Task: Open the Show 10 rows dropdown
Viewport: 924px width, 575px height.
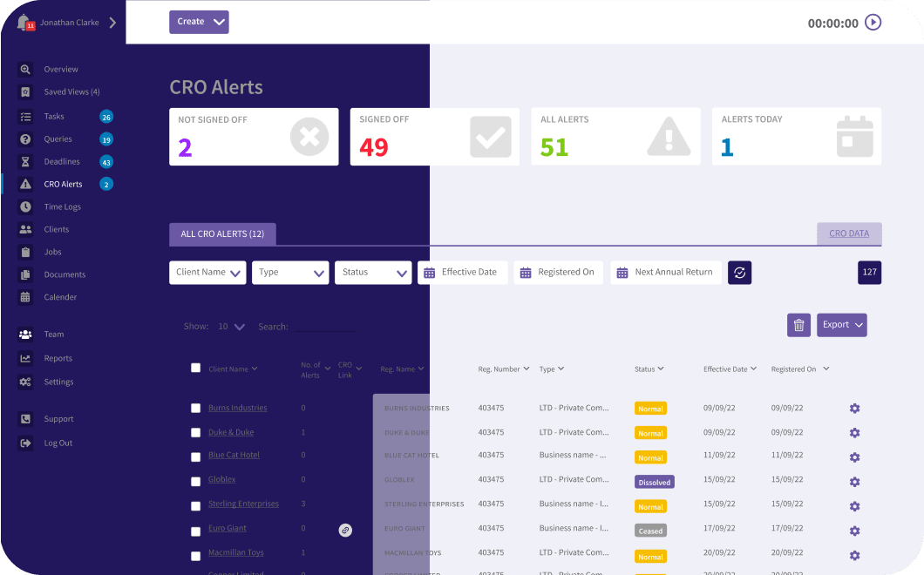Action: [230, 327]
